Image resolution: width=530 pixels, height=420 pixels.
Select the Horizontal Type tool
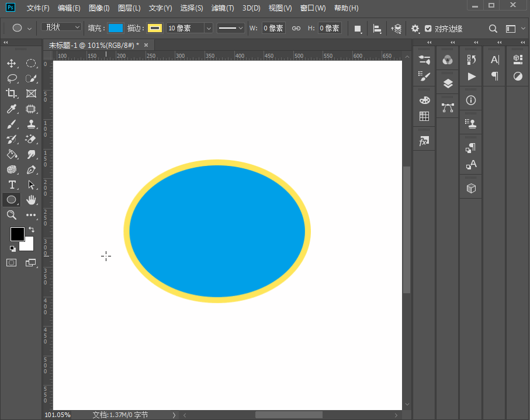(12, 185)
